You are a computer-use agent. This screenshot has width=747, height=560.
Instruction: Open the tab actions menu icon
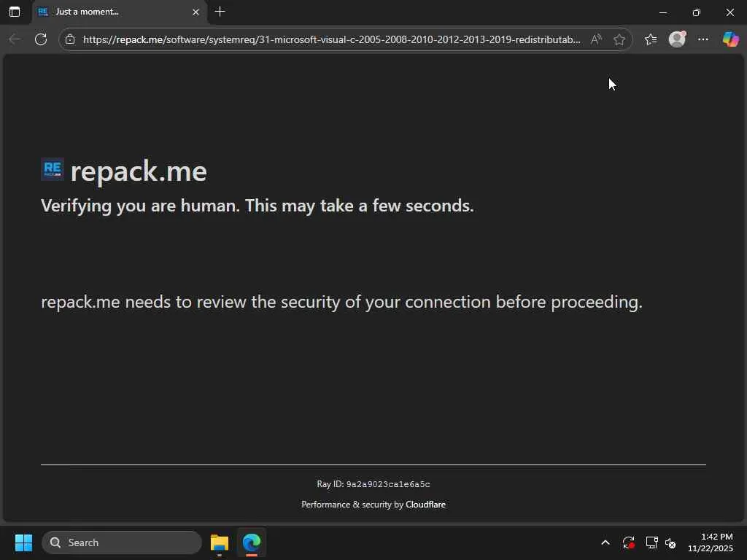point(14,12)
